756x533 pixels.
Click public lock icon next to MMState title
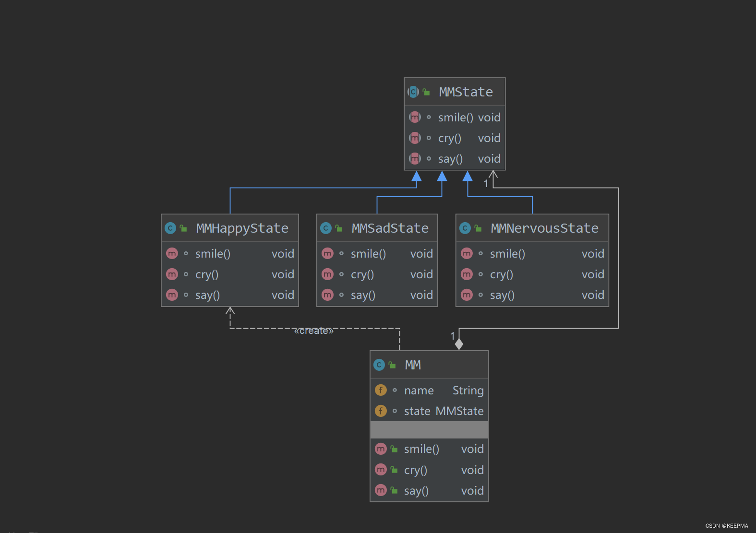tap(426, 92)
